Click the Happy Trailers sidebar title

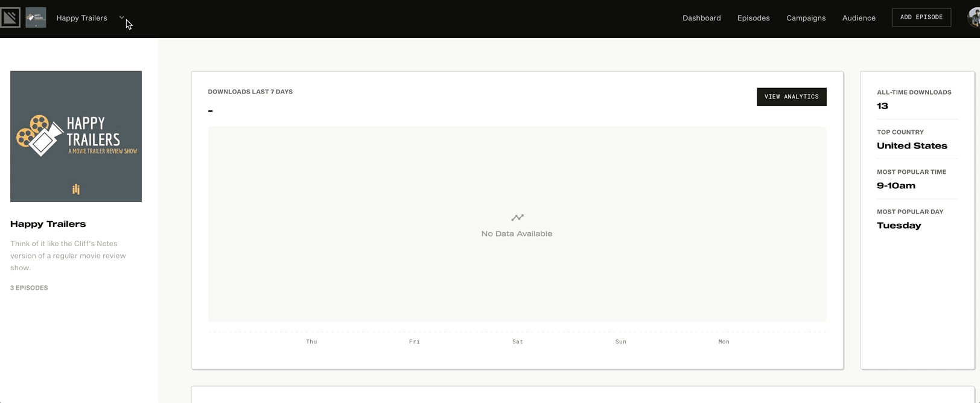48,224
